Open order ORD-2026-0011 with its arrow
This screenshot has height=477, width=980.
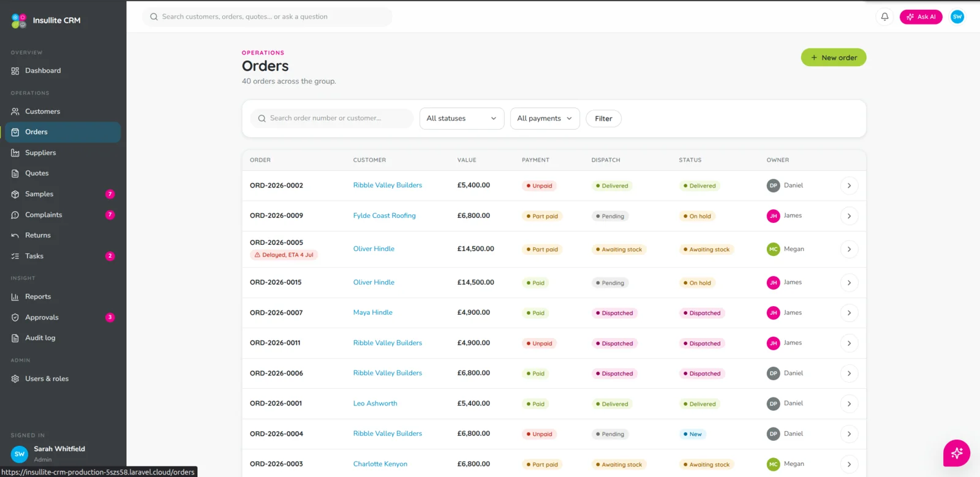point(849,344)
